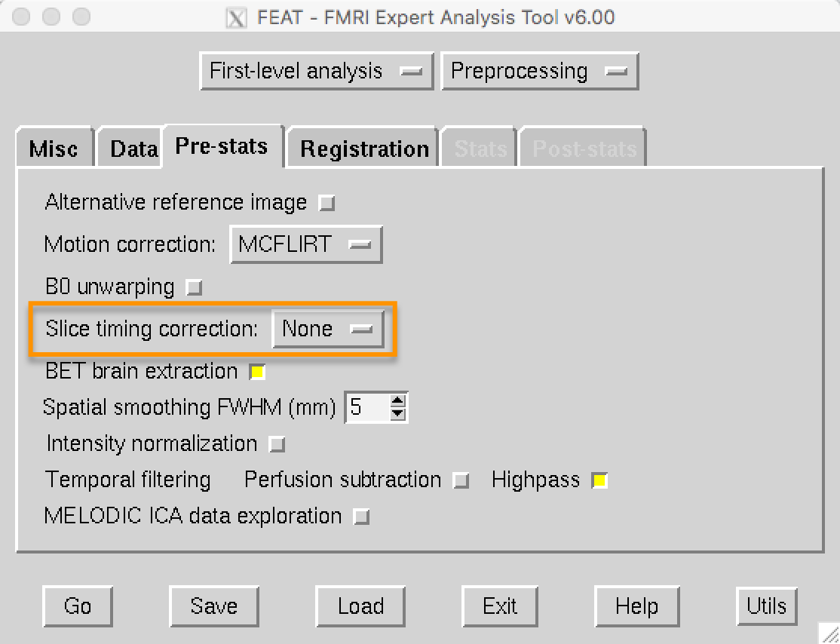Click the Spatial smoothing FWHM input field
The height and width of the screenshot is (644, 840).
point(367,407)
